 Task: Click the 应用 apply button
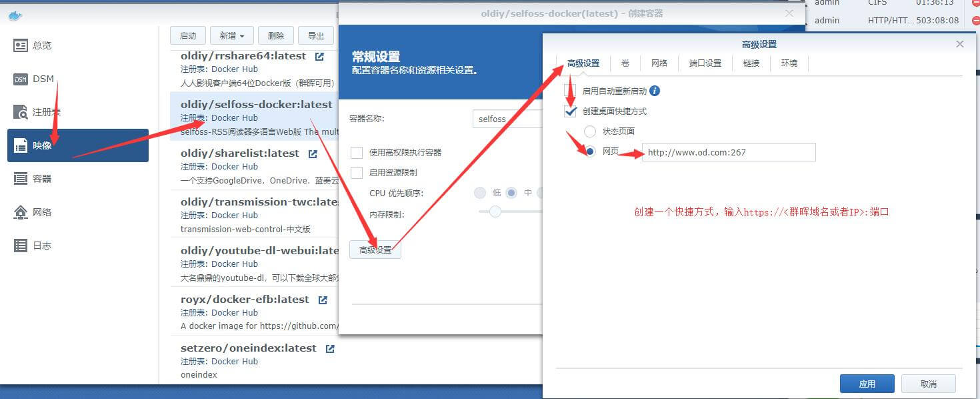pyautogui.click(x=867, y=384)
